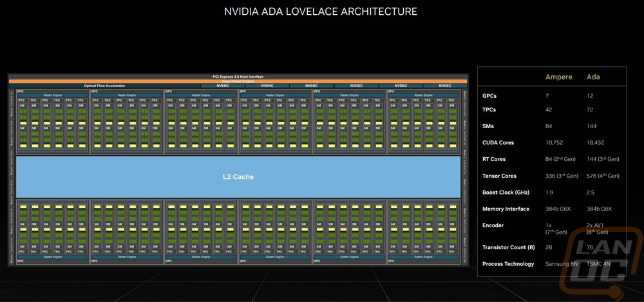Click the Ampere column's 384b G6X value
644x302 pixels.
coord(557,209)
